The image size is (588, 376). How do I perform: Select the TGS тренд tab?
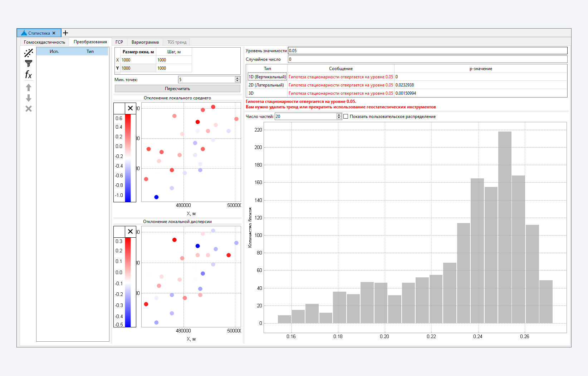pyautogui.click(x=177, y=42)
